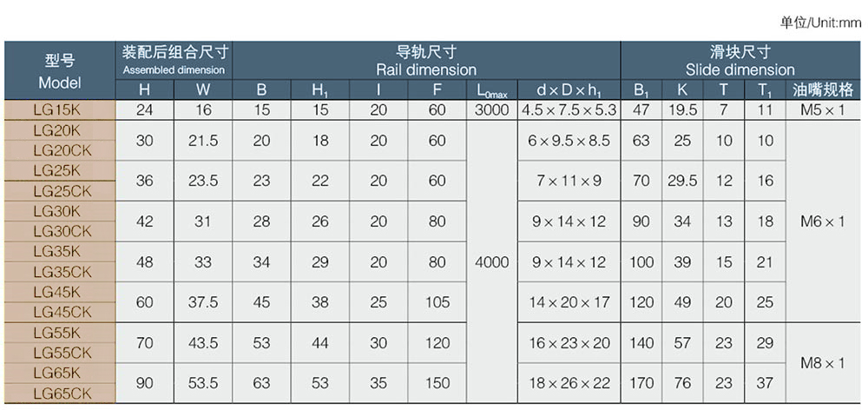The height and width of the screenshot is (410, 868).
Task: Click the LG45K model name
Action: point(60,292)
